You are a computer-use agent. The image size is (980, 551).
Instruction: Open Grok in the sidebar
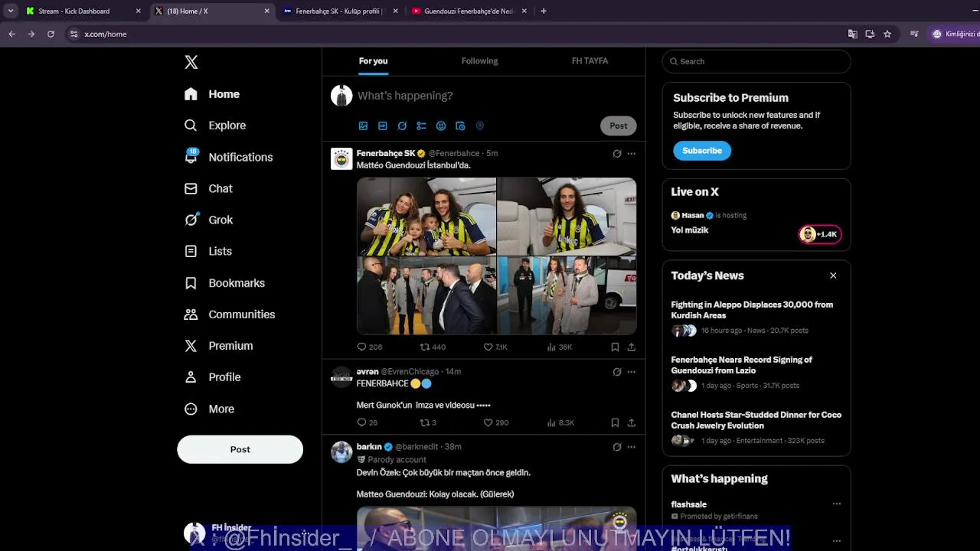(x=208, y=220)
